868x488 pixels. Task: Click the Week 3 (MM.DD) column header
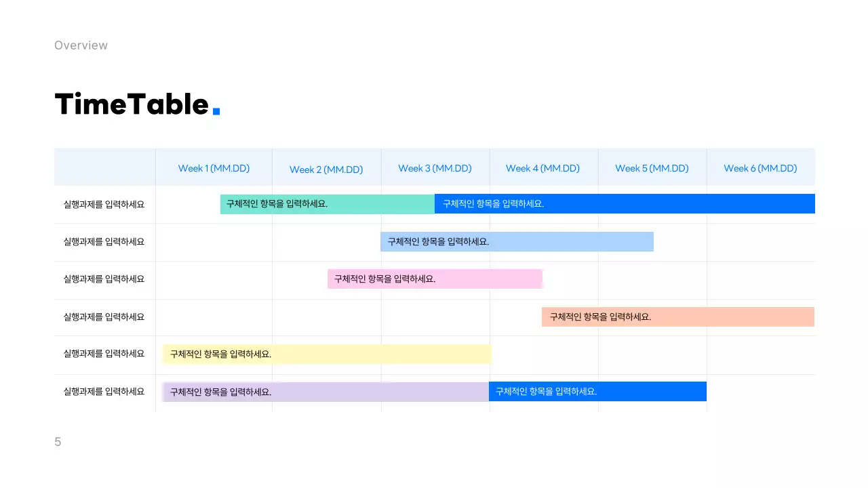click(435, 168)
